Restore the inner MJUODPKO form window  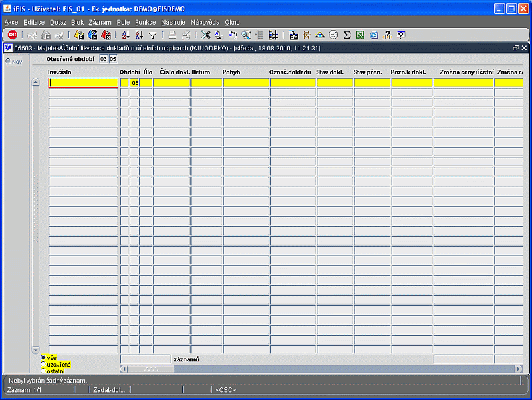coord(516,48)
